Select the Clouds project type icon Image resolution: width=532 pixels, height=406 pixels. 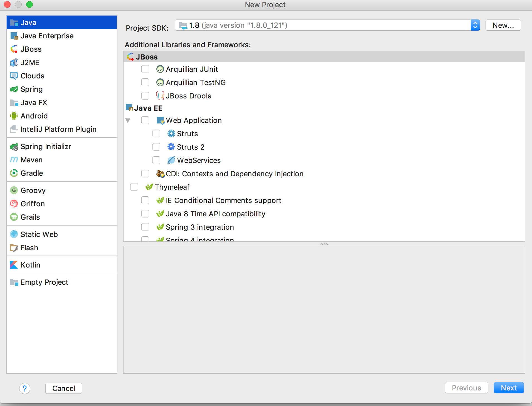pyautogui.click(x=14, y=76)
